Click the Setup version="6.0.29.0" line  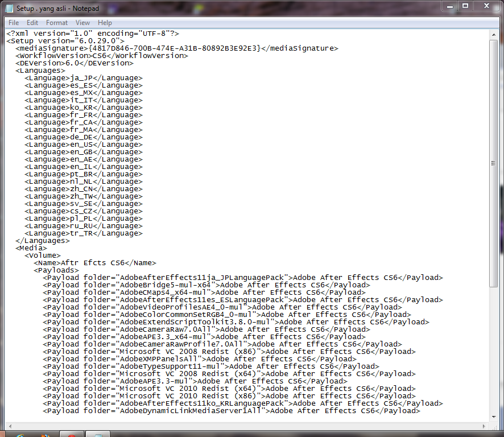65,41
